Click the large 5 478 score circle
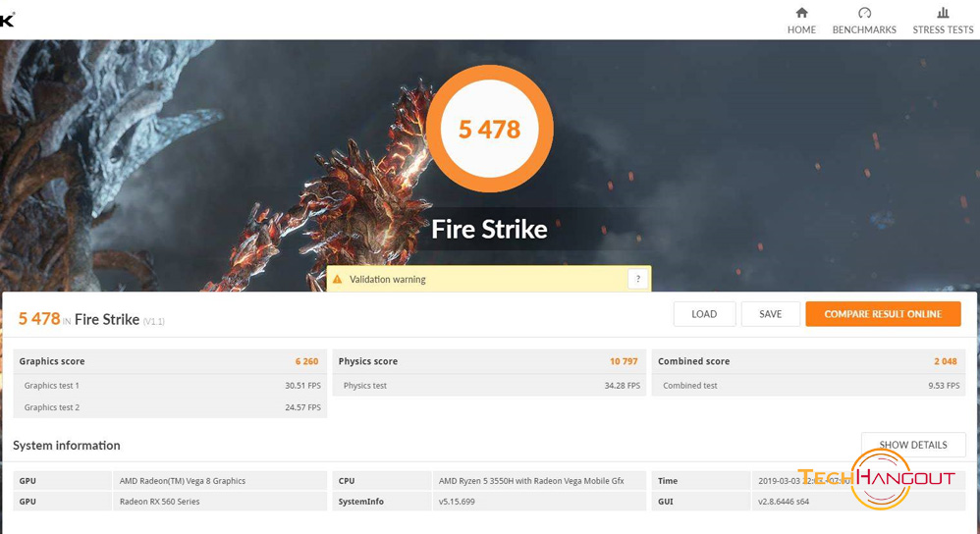This screenshot has height=534, width=980. (x=489, y=130)
